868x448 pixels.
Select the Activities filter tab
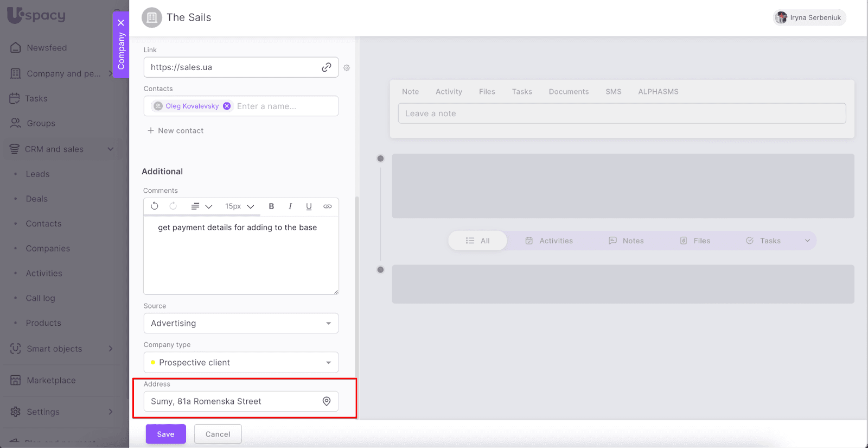pos(549,241)
